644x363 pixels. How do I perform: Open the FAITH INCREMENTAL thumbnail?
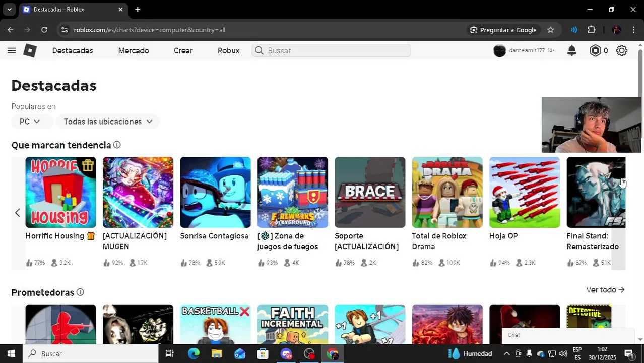pyautogui.click(x=293, y=324)
